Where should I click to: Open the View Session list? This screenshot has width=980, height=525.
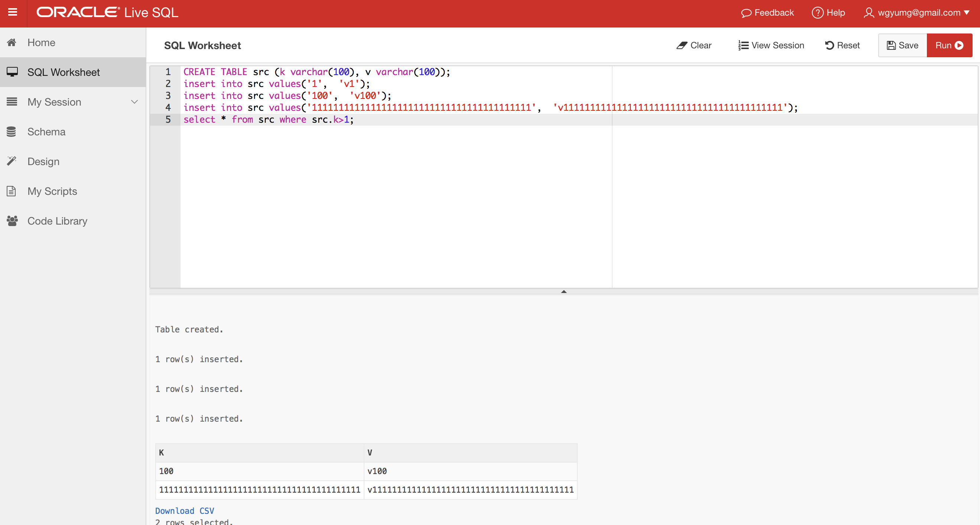(x=771, y=45)
